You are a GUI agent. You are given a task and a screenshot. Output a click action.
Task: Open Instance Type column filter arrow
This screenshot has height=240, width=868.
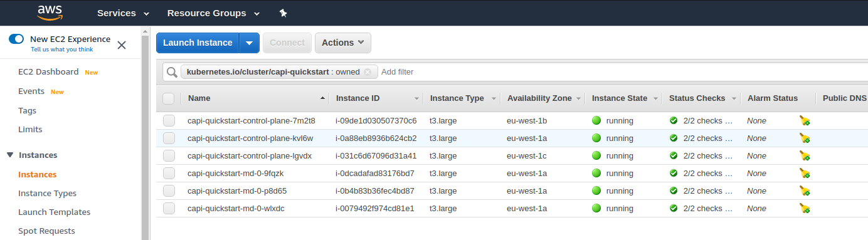494,99
